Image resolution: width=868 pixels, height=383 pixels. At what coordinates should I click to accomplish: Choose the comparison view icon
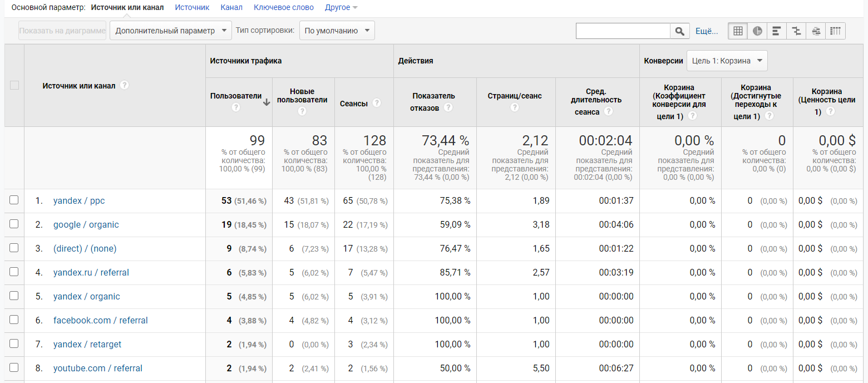point(796,31)
